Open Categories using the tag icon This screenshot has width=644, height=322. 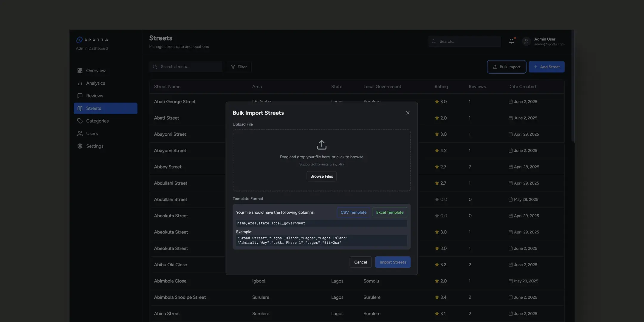(80, 121)
